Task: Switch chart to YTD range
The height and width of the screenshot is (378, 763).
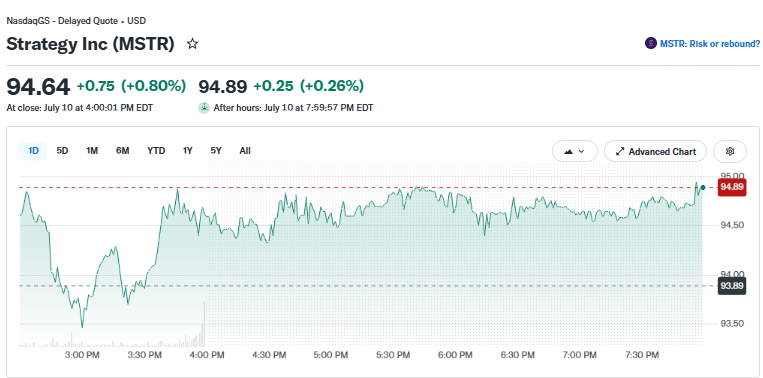Action: pyautogui.click(x=156, y=151)
